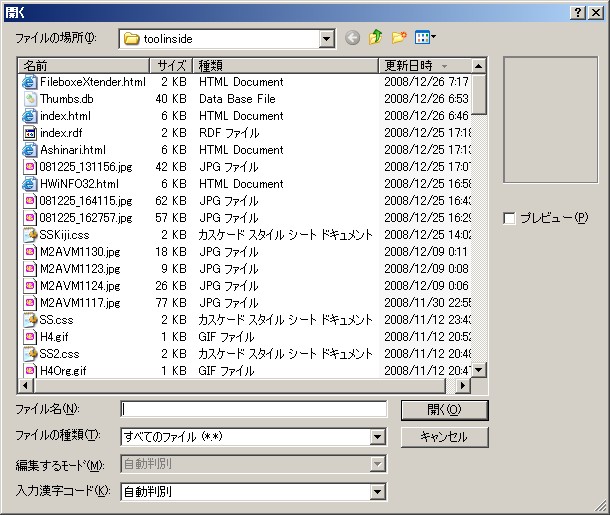Create a new folder

click(x=400, y=38)
